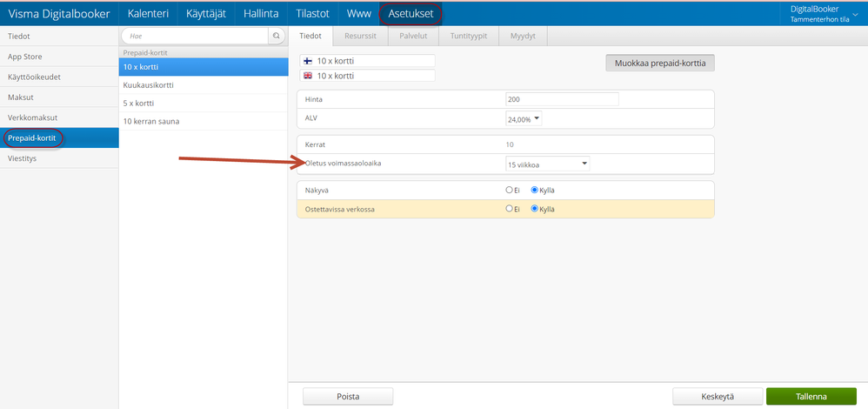868x409 pixels.
Task: Select Kyllä for Ostettavissa verkossa
Action: [534, 209]
